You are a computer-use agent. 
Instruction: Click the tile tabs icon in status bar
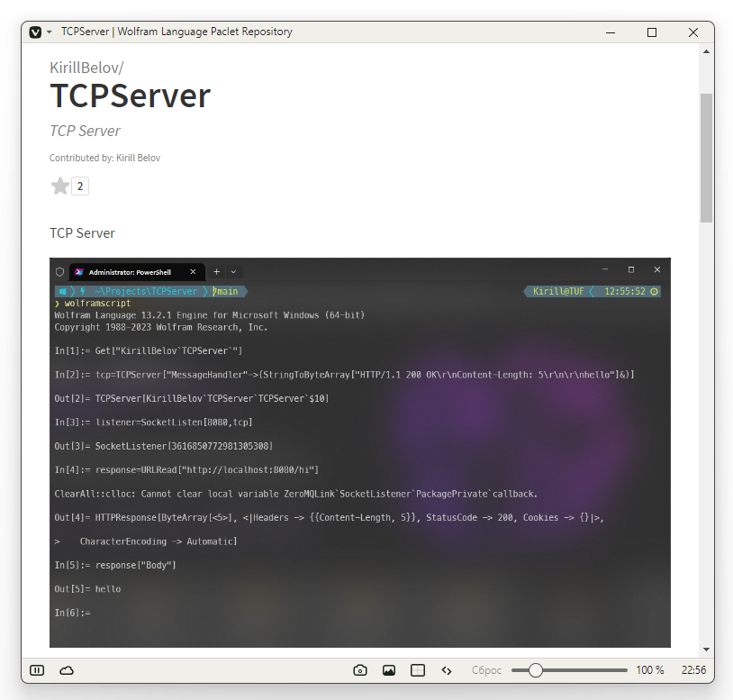tap(418, 670)
